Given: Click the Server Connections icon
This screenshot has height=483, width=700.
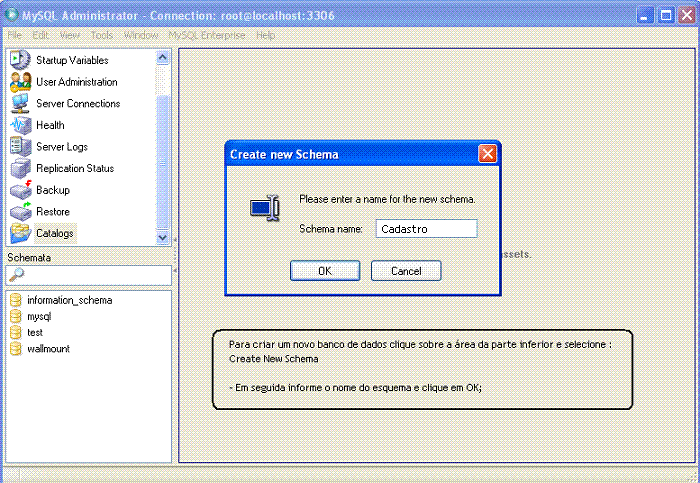Looking at the screenshot, I should point(20,103).
